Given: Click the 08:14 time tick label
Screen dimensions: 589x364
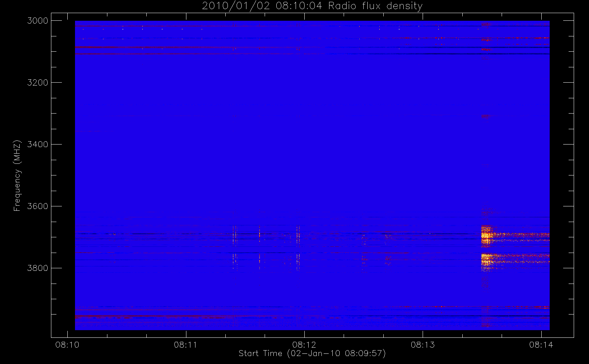Looking at the screenshot, I should [x=541, y=345].
